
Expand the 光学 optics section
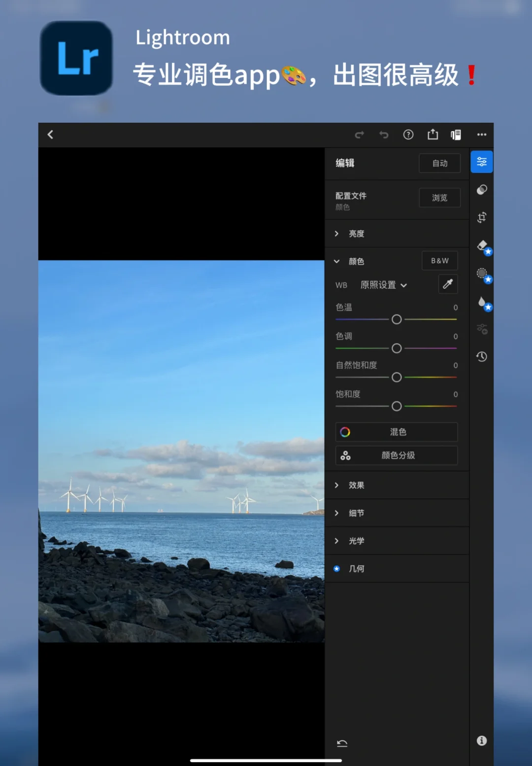(x=397, y=541)
